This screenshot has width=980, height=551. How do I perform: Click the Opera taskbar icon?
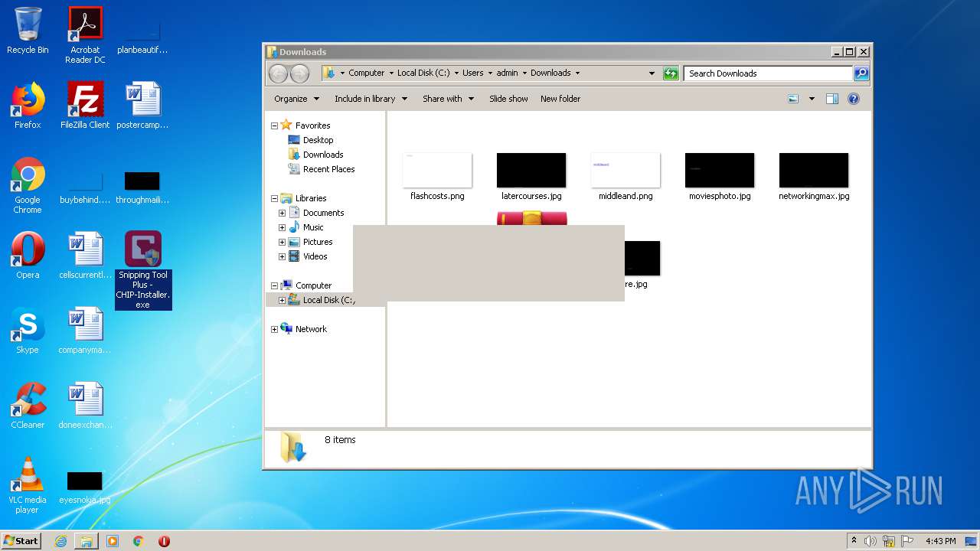coord(164,541)
